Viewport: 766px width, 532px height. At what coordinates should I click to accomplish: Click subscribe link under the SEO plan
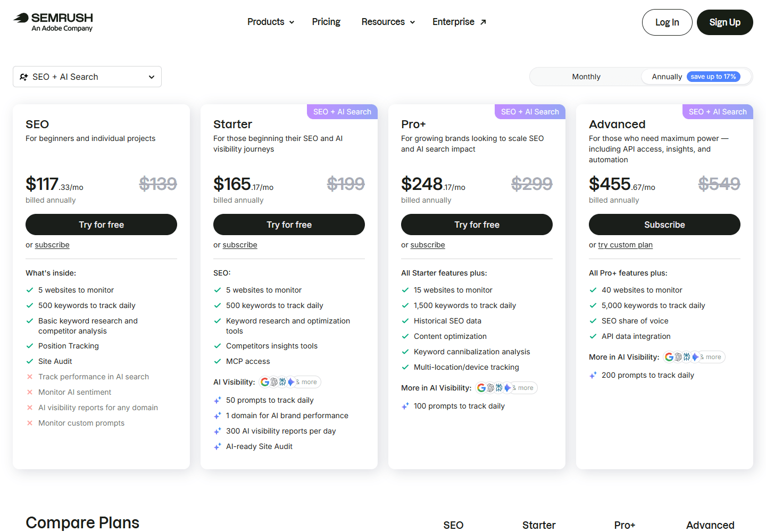pos(52,245)
